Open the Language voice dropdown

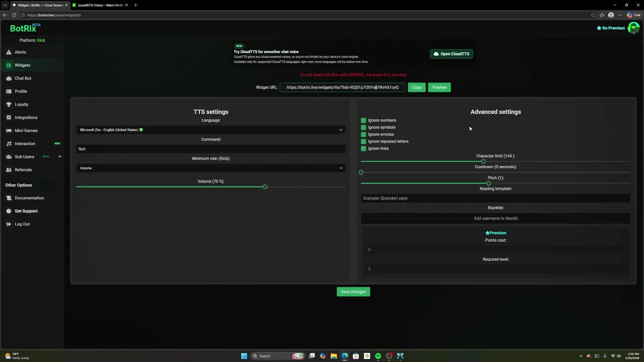point(211,130)
